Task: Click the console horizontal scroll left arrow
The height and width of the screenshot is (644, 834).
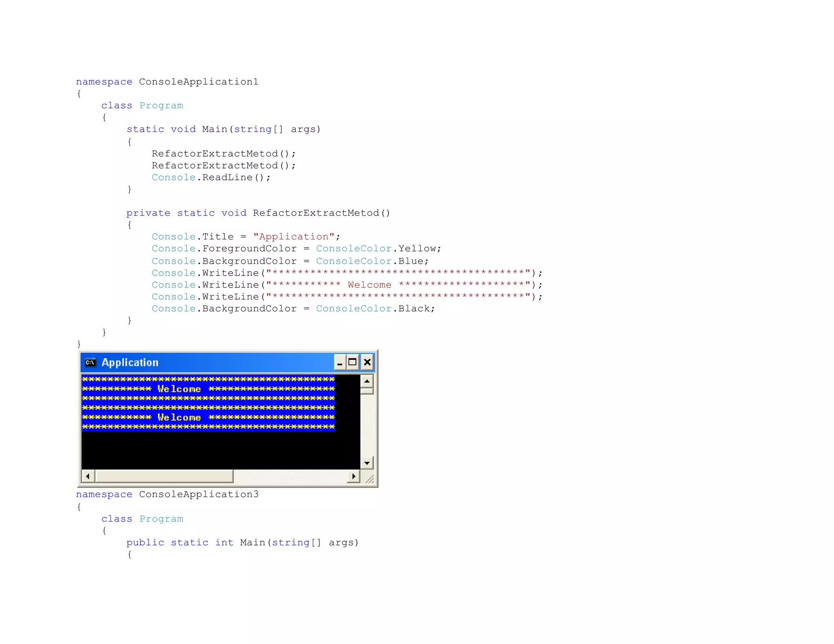Action: point(88,476)
